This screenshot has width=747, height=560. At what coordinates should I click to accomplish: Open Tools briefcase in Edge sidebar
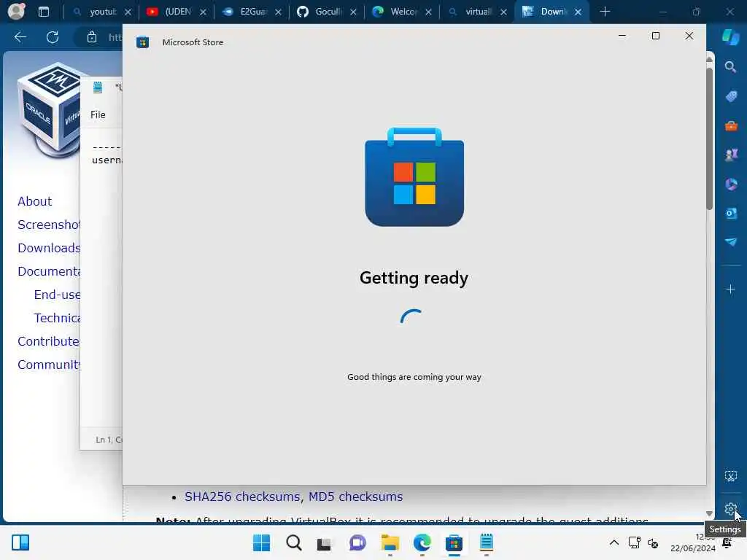pyautogui.click(x=731, y=126)
